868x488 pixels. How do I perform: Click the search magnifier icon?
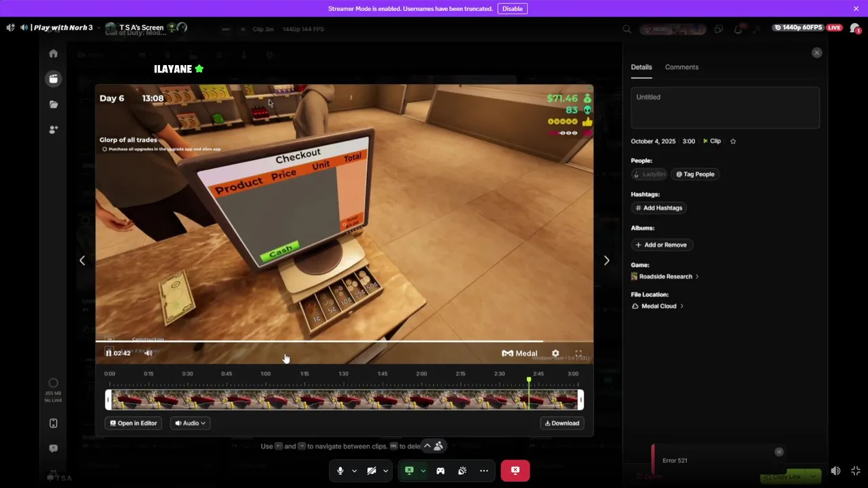click(x=627, y=29)
